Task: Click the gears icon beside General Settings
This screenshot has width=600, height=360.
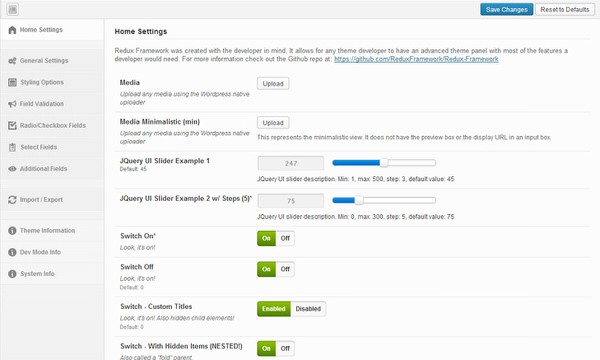Action: (x=12, y=60)
